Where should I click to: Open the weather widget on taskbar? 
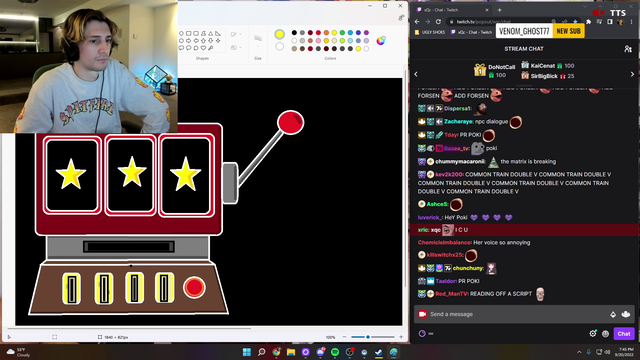18,352
